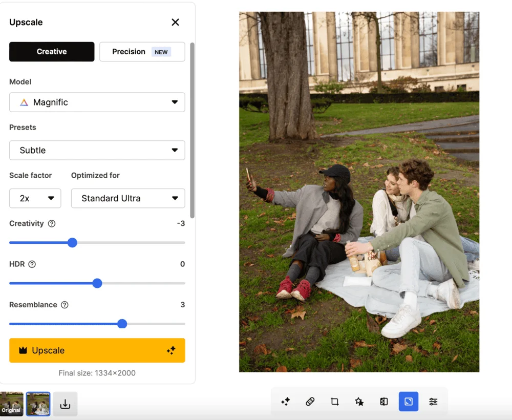Open the adjustments sliders icon
Screen dimensions: 512x420
pyautogui.click(x=433, y=402)
